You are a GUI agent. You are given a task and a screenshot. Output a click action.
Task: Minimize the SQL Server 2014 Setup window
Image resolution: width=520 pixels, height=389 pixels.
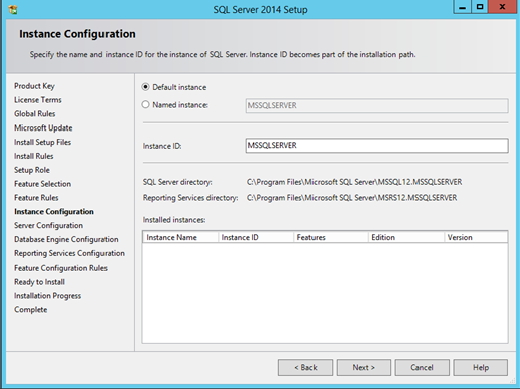(462, 7)
